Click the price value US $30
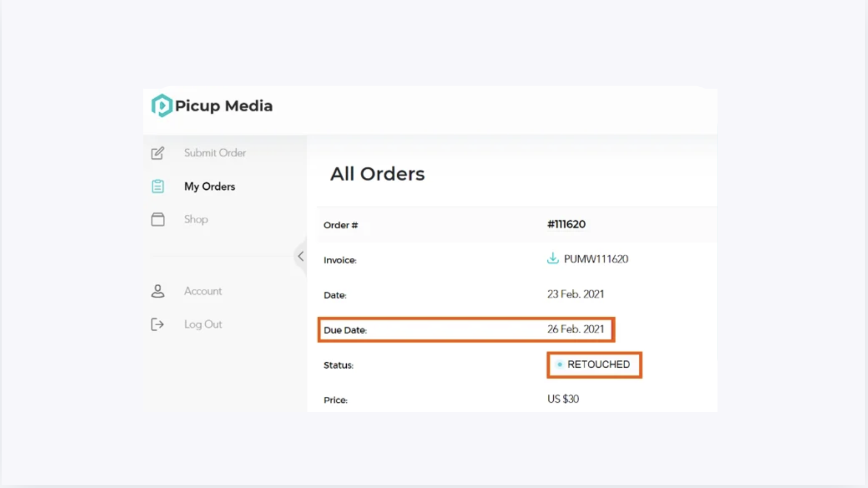This screenshot has height=488, width=868. [563, 399]
